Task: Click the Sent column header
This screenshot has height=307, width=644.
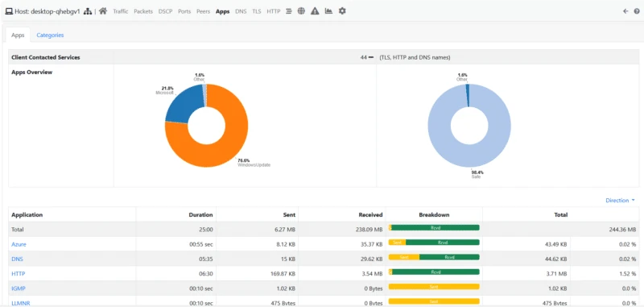Action: [x=289, y=215]
